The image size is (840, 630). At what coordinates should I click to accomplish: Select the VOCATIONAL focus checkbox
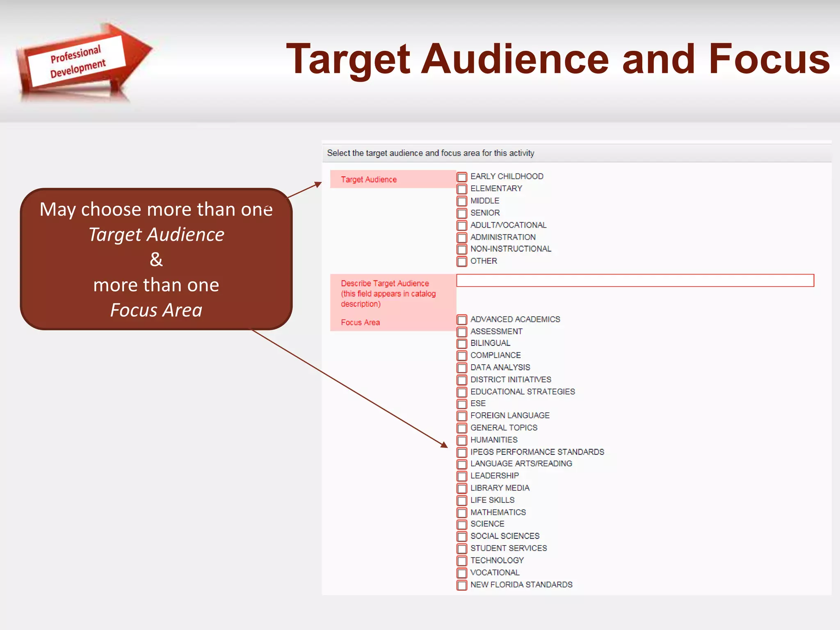pos(462,573)
